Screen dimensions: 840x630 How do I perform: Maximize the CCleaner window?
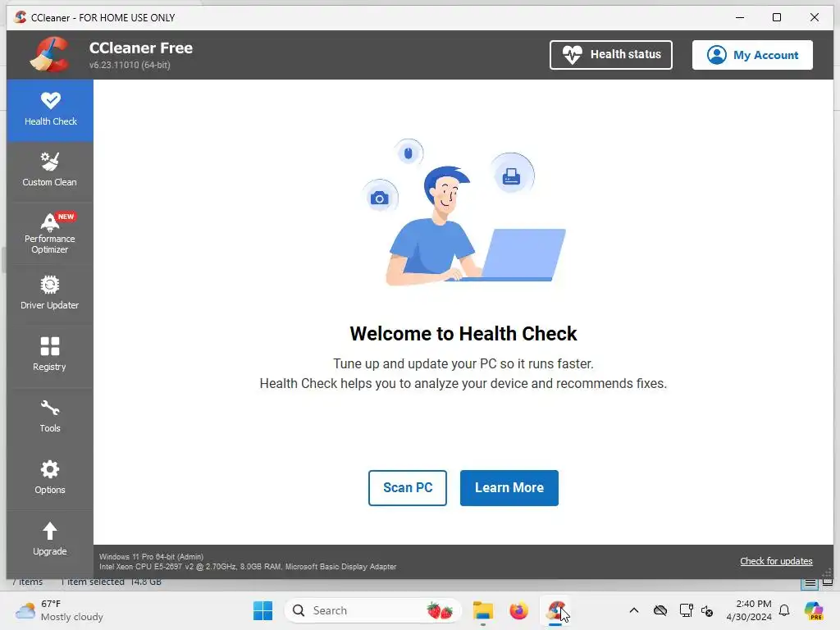(x=777, y=17)
